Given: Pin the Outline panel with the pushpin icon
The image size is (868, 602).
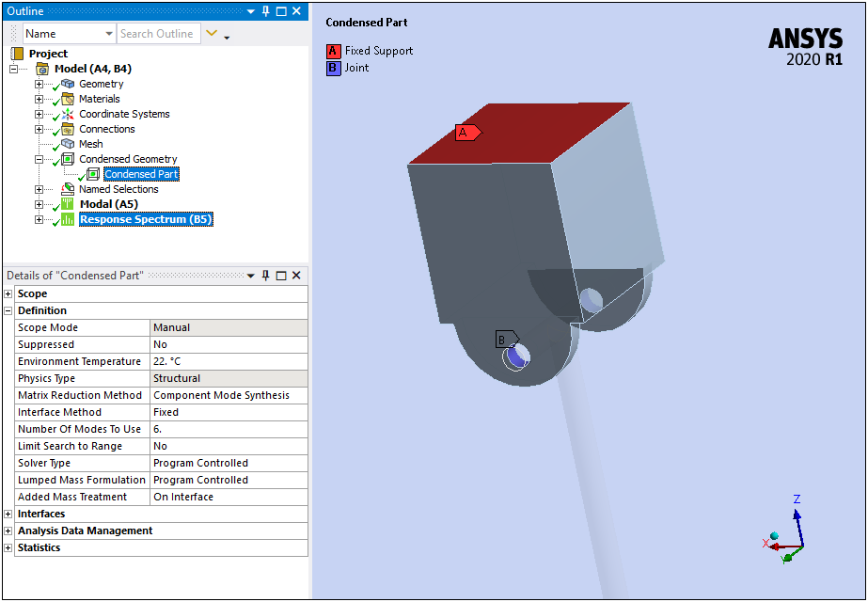Looking at the screenshot, I should [x=266, y=11].
